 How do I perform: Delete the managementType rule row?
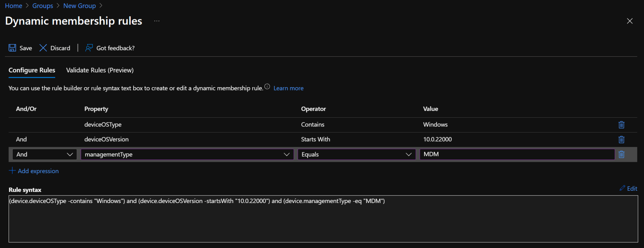[x=621, y=154]
